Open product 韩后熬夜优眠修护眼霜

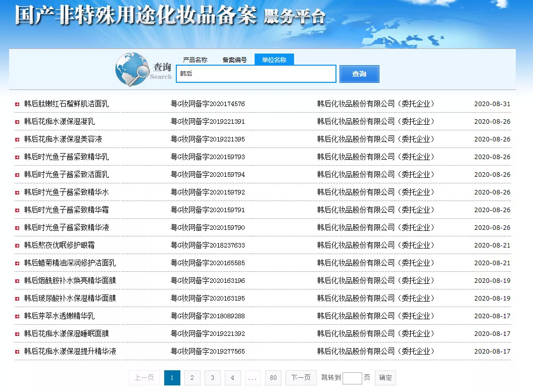(x=59, y=245)
